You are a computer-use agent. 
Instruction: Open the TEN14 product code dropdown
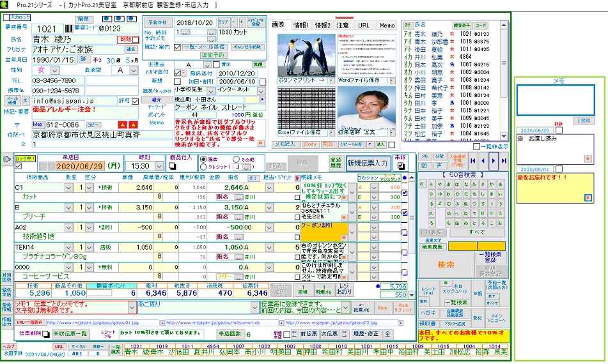point(68,247)
